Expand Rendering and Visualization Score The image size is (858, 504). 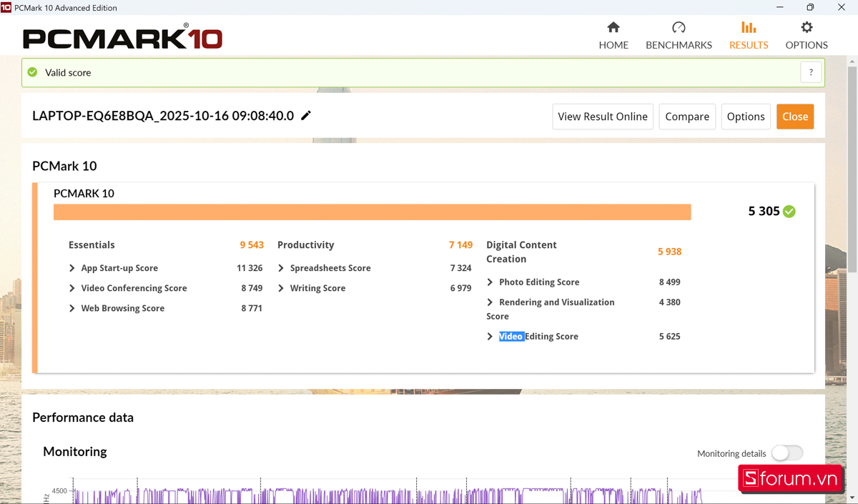pyautogui.click(x=490, y=302)
